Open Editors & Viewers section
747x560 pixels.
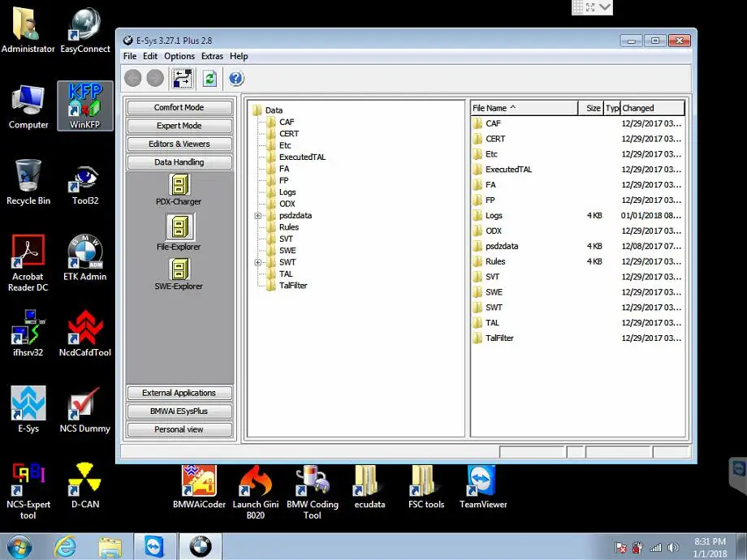[179, 144]
